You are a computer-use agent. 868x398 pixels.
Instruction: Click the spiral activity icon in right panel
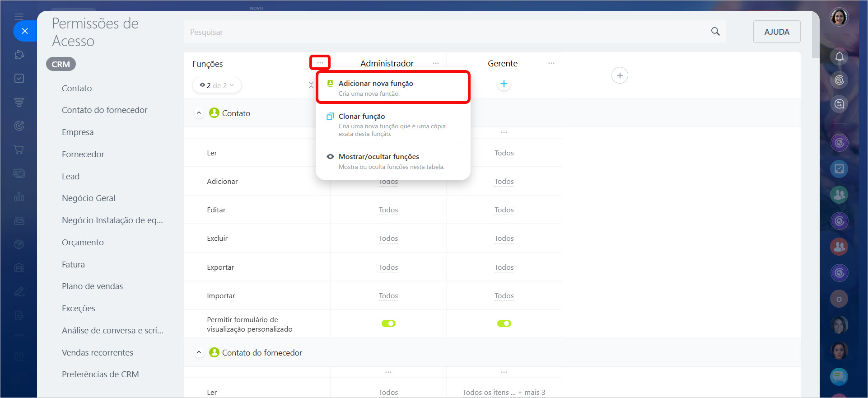(839, 80)
